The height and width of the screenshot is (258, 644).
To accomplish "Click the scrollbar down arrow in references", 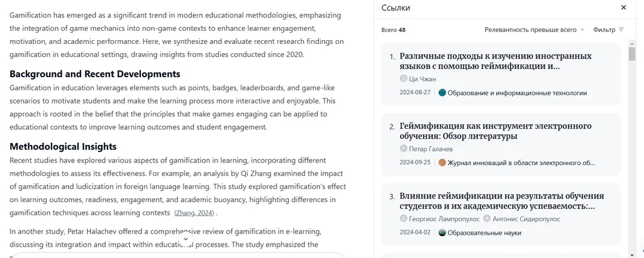I will click(x=632, y=254).
